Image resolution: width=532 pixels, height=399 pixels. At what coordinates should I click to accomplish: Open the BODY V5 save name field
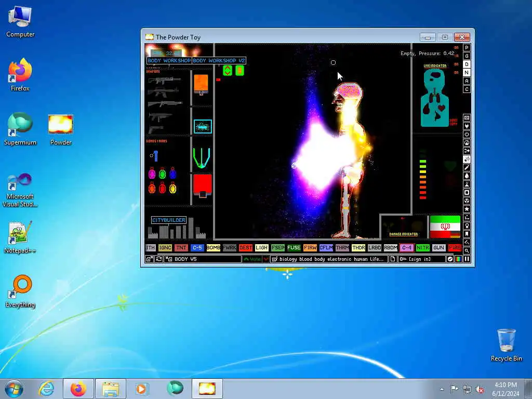pyautogui.click(x=203, y=259)
